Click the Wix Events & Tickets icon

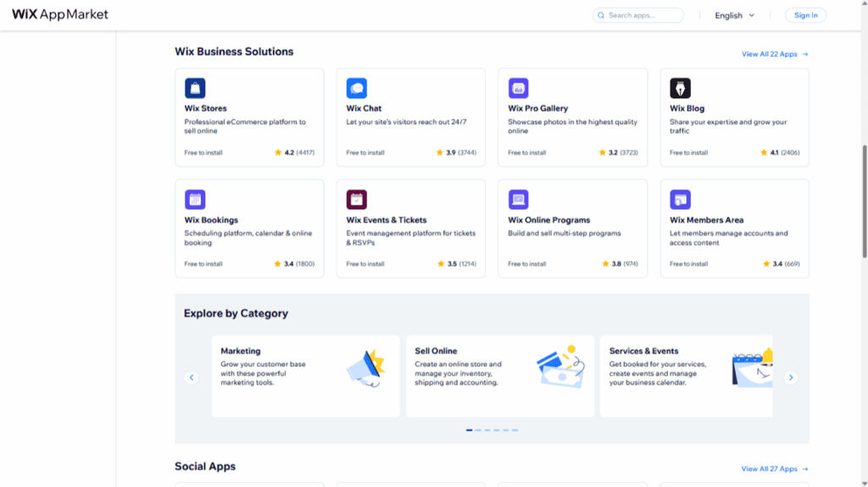pyautogui.click(x=357, y=199)
